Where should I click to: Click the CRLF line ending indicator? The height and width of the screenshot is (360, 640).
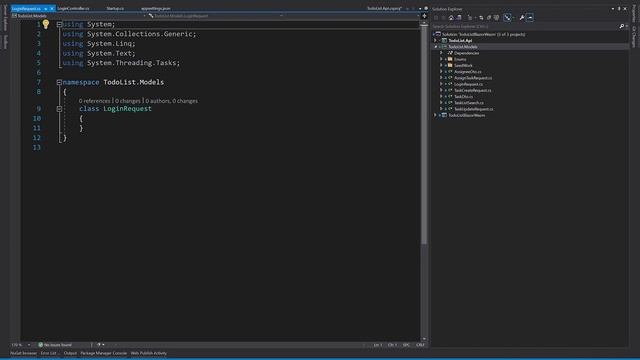[x=420, y=345]
